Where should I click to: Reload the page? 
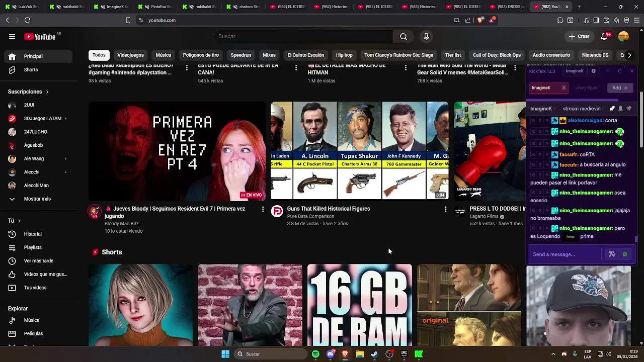pos(27,20)
